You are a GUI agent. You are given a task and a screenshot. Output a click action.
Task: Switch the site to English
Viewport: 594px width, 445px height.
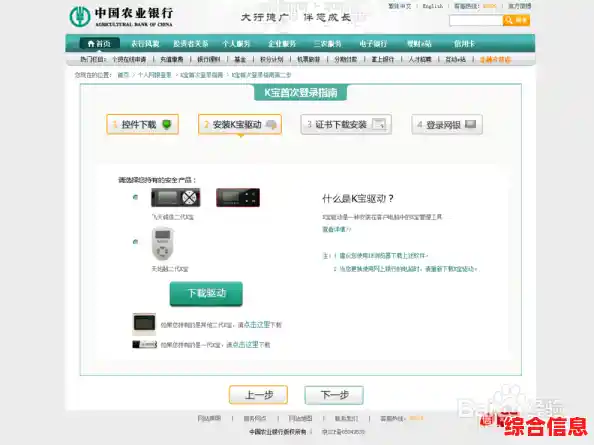(433, 6)
